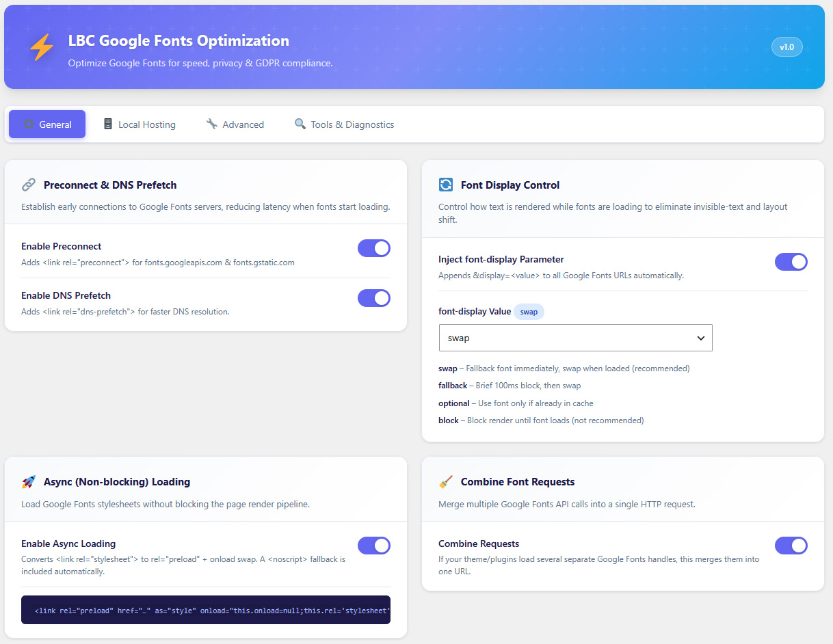Click the swap badge next to font-display Value

click(529, 312)
